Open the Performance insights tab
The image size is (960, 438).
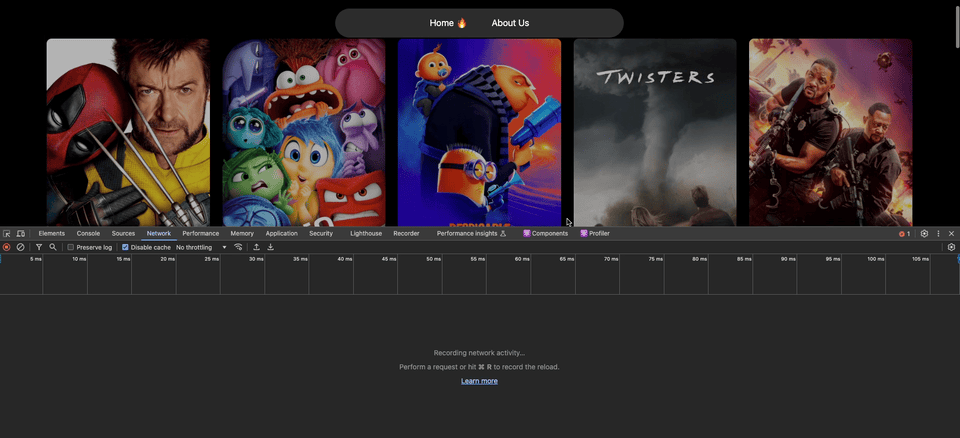coord(471,233)
